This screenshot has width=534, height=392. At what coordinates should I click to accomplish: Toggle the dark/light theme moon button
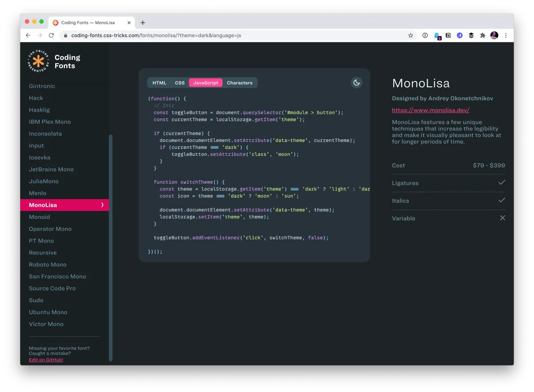pos(356,82)
